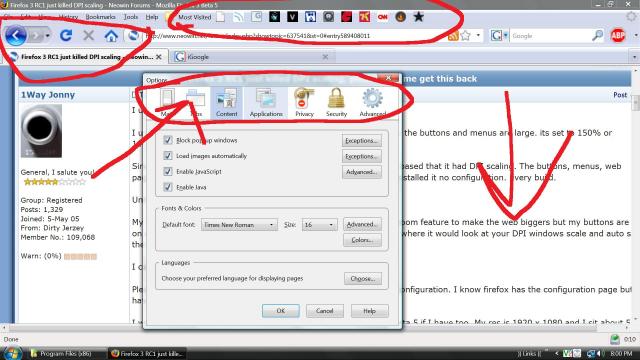Confirm the Options dialog with OK
This screenshot has width=640, height=360.
pos(281,311)
